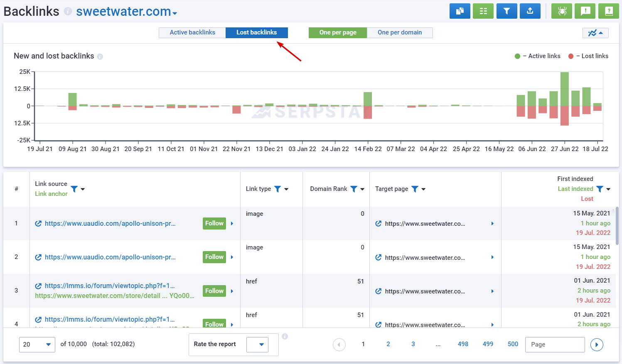
Task: Select One per domain option
Action: (400, 32)
